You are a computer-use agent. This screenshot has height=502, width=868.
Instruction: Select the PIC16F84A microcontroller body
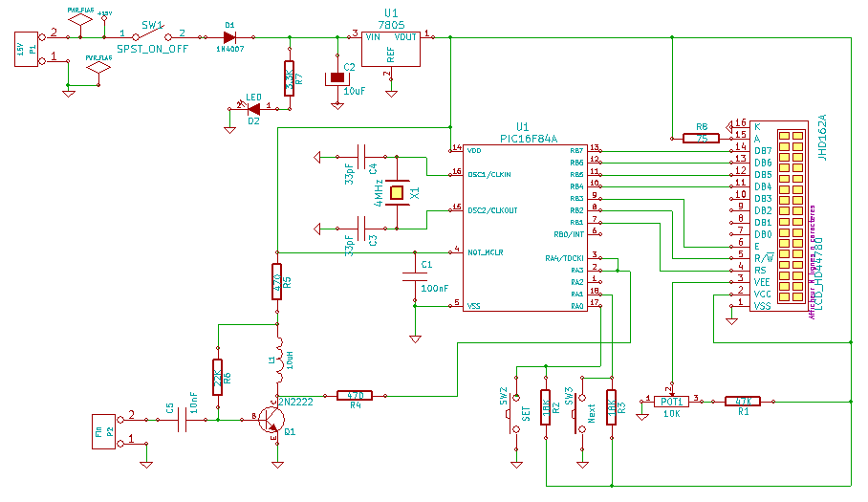coord(524,228)
